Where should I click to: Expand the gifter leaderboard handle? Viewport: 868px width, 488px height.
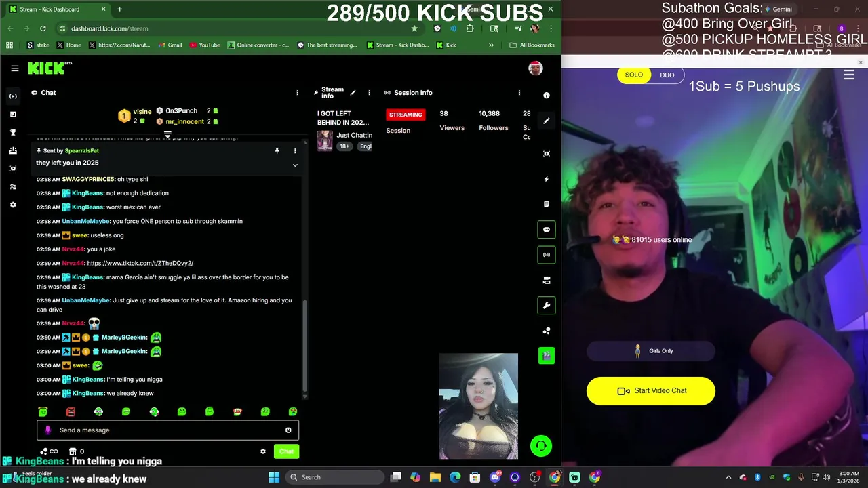pos(167,134)
